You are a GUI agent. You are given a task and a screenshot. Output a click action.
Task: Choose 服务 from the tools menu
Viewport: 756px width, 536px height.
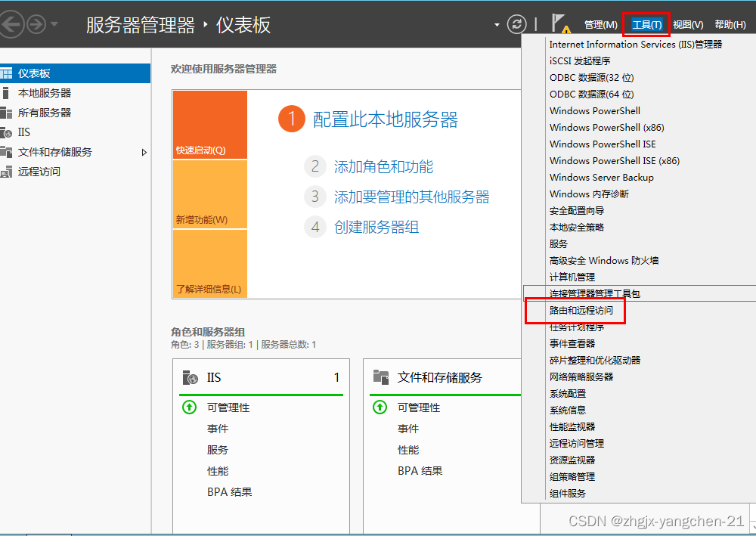[x=559, y=244]
